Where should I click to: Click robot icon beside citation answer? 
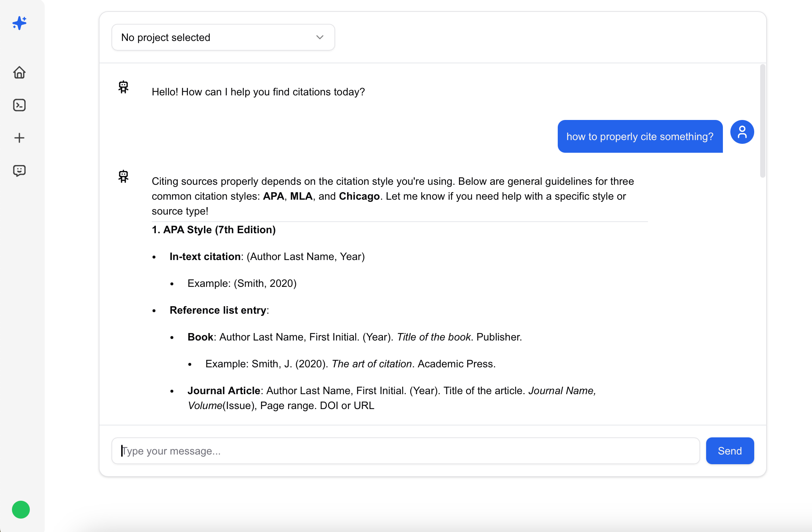pos(123,177)
